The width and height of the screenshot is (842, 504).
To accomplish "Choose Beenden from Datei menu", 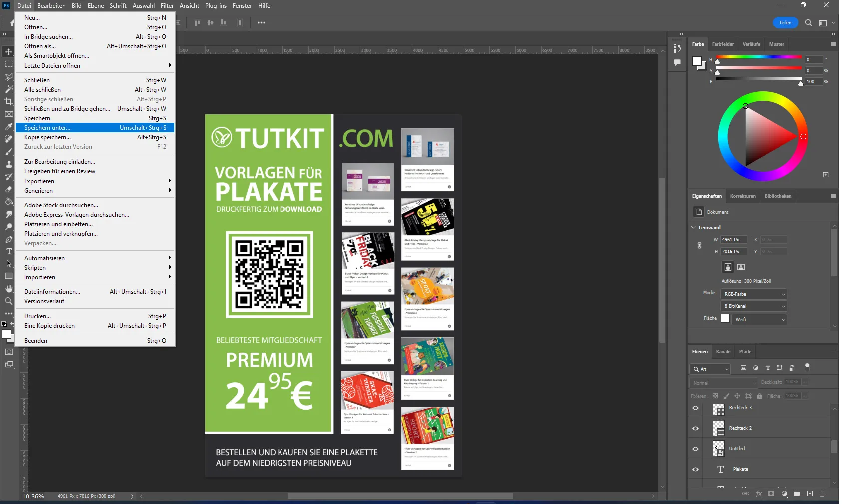I will tap(95, 341).
